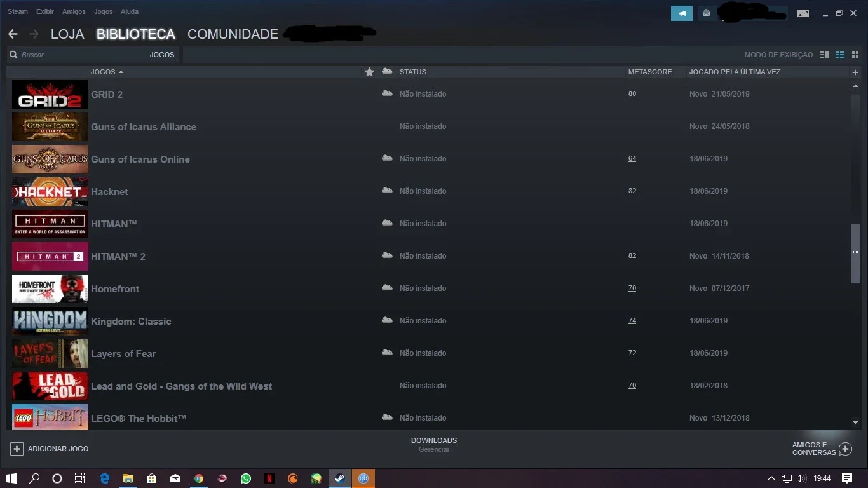Open the JOGOS filter next to search
Viewport: 868px width, 488px height.
pyautogui.click(x=162, y=55)
